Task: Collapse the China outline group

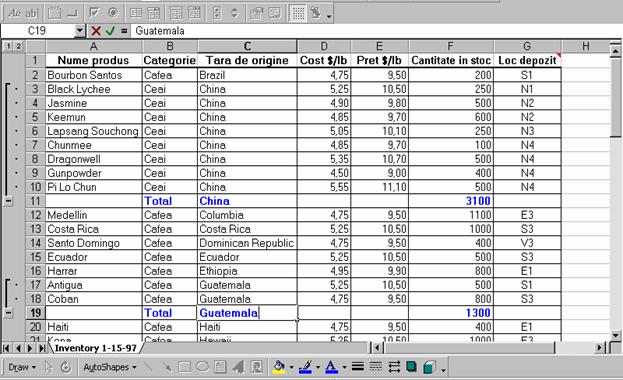Action: click(x=8, y=201)
